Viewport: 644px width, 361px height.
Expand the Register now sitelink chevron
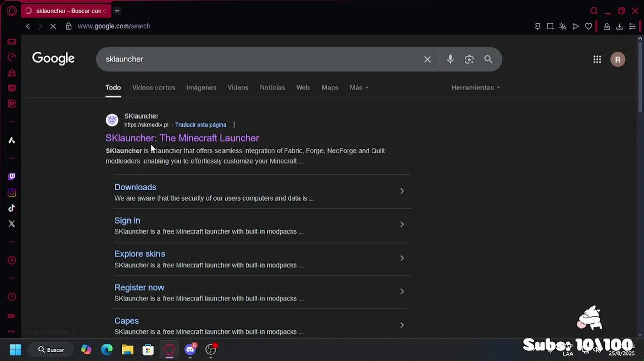coord(402,291)
